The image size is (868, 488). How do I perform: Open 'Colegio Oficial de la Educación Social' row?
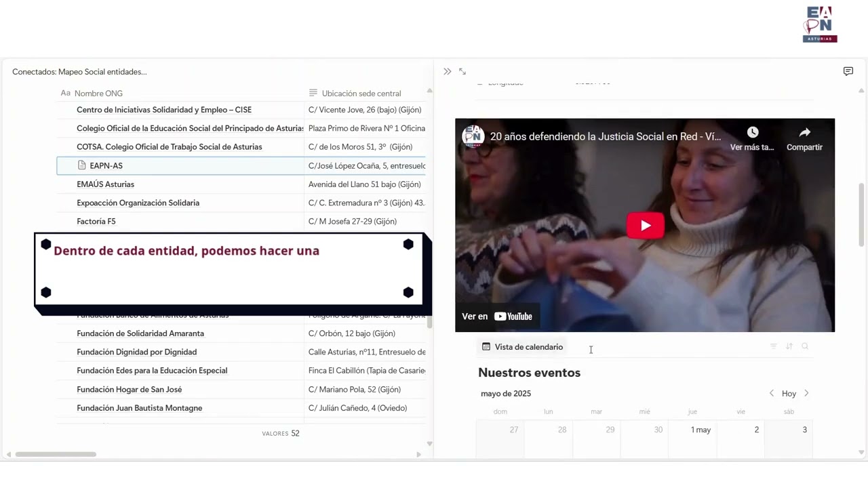pyautogui.click(x=190, y=128)
